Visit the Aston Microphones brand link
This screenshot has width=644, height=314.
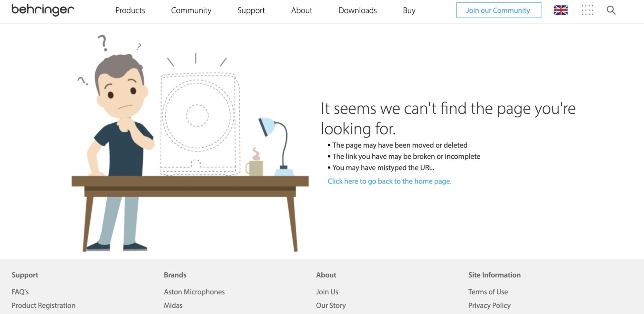coord(194,292)
